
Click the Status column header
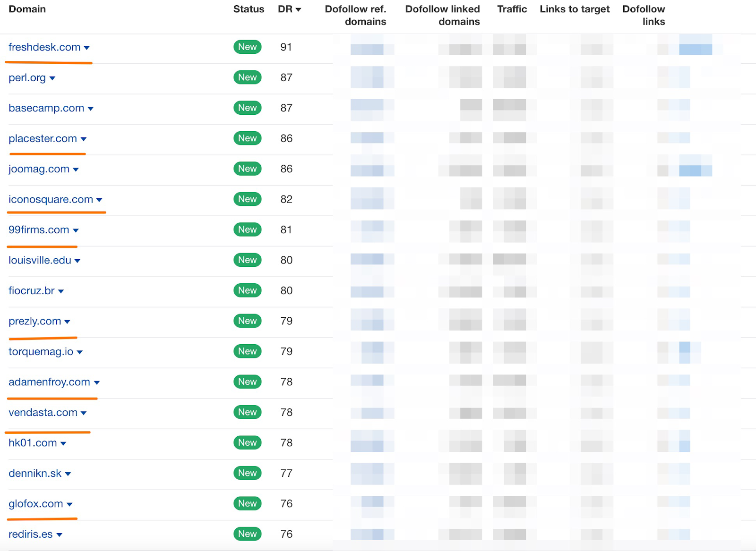point(249,9)
